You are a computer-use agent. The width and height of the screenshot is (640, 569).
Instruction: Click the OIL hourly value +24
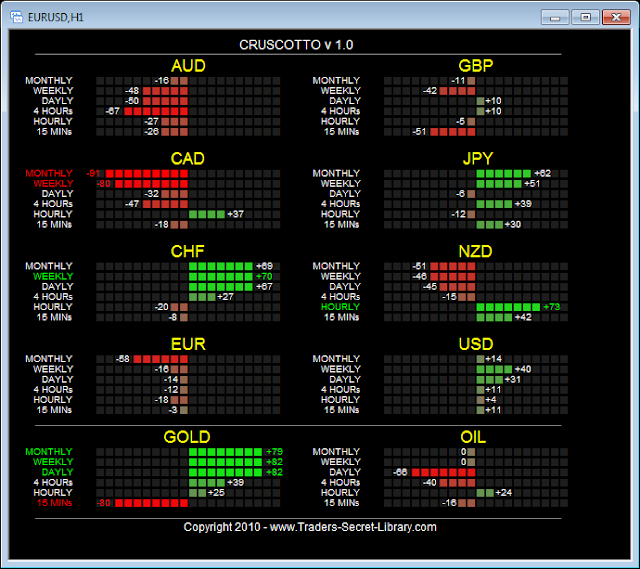(x=503, y=493)
